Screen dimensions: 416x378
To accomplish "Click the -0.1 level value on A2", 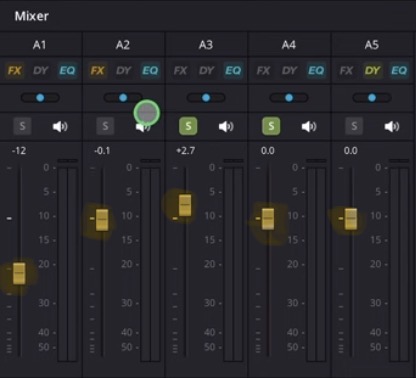I will (x=102, y=151).
